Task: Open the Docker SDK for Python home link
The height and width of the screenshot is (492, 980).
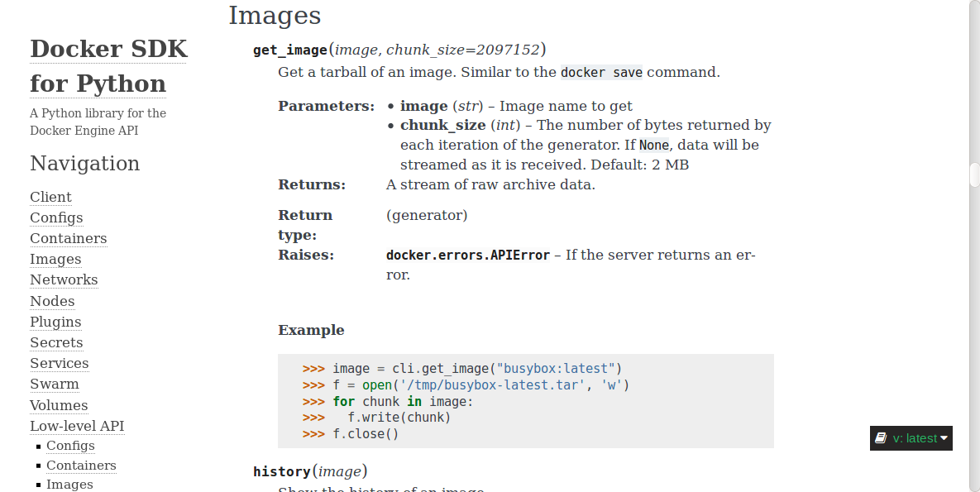Action: click(108, 66)
